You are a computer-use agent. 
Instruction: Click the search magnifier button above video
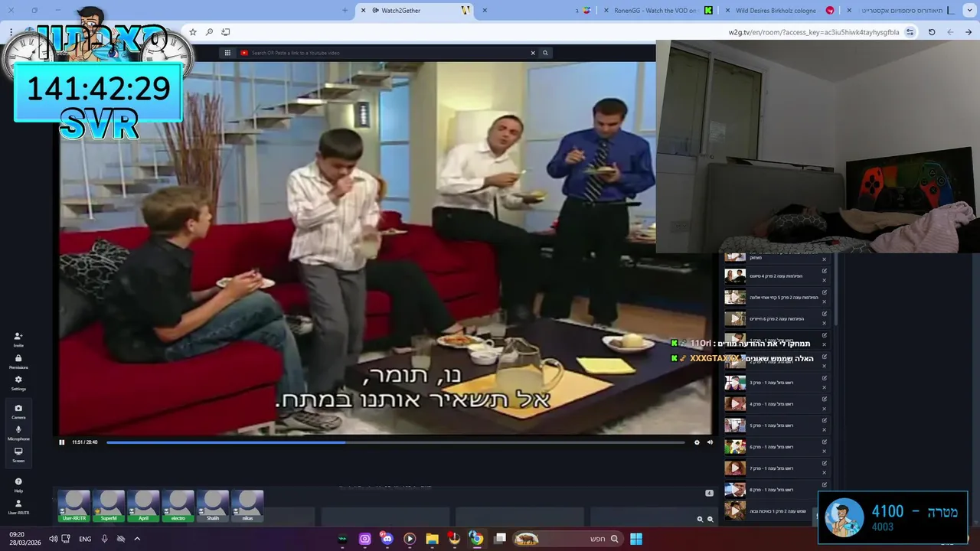pos(545,53)
